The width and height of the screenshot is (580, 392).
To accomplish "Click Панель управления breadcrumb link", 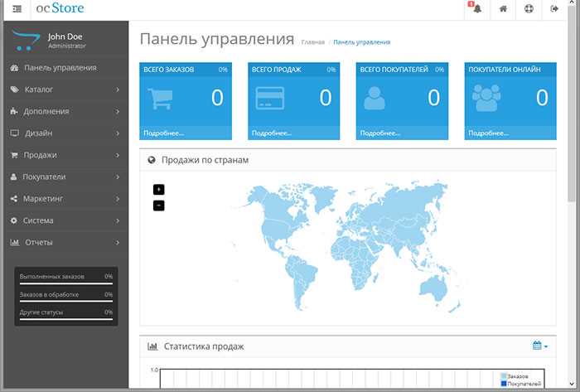I will [x=362, y=42].
